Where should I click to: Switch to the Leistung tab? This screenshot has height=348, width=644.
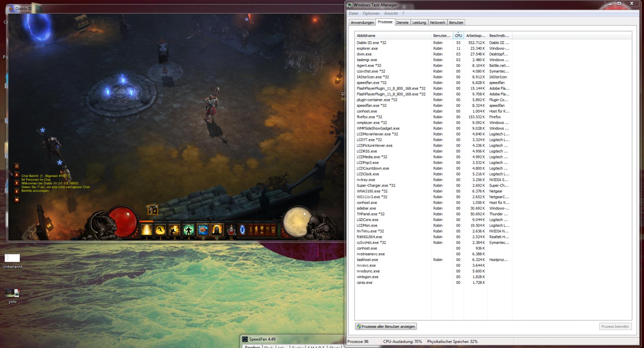(419, 23)
